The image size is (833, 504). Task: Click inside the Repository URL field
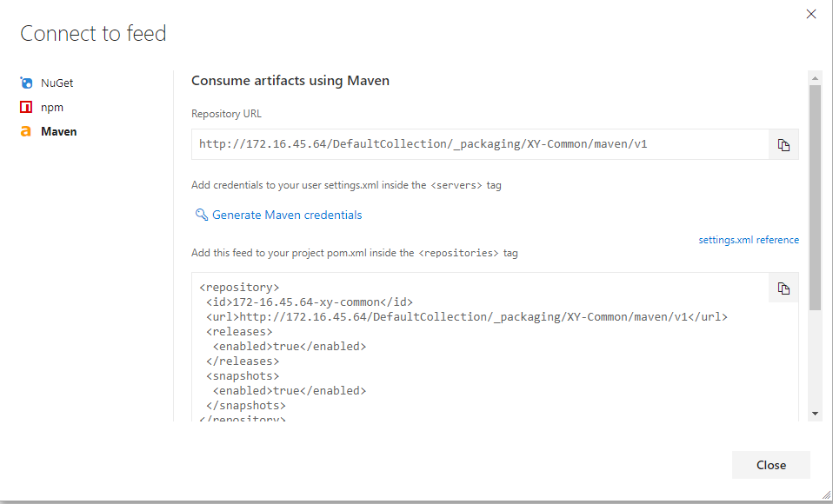click(x=478, y=144)
